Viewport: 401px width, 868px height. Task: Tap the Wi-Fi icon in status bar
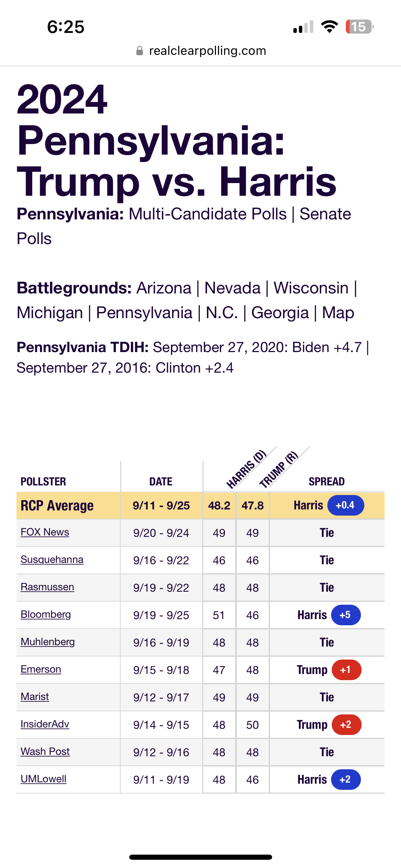tap(329, 27)
